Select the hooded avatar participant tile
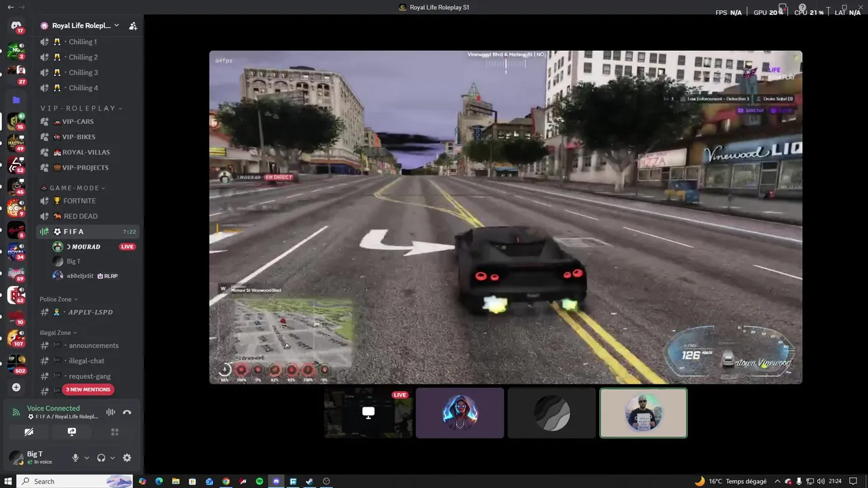 point(460,413)
